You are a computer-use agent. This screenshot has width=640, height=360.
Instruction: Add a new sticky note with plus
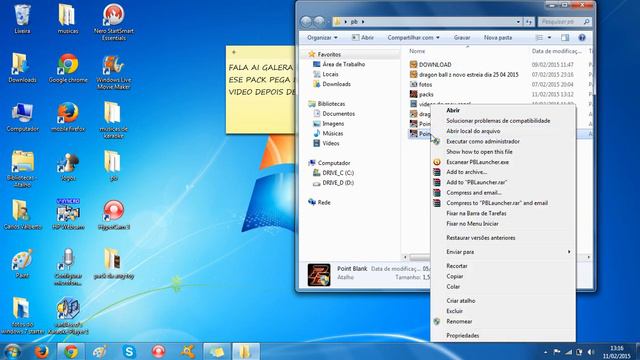[234, 52]
